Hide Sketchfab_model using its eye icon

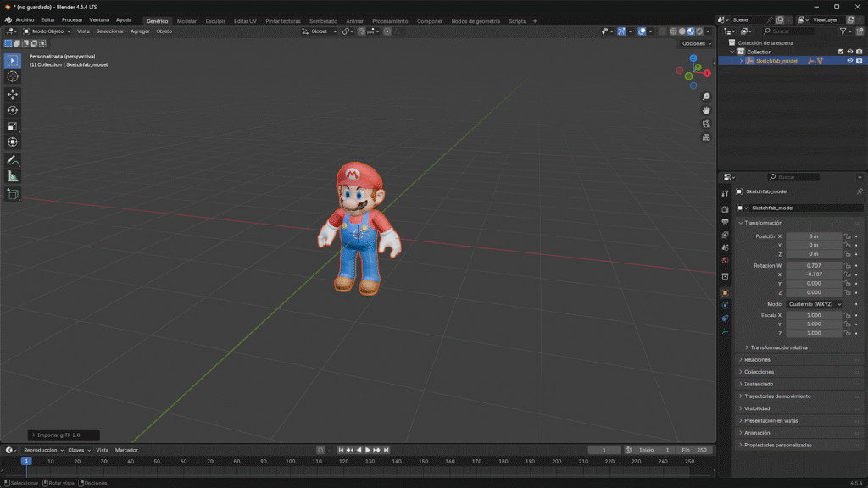[849, 61]
